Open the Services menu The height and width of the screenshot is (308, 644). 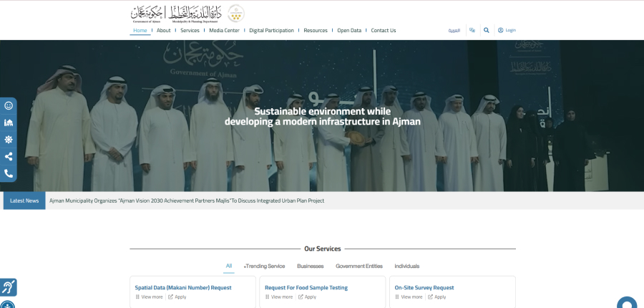(x=190, y=30)
